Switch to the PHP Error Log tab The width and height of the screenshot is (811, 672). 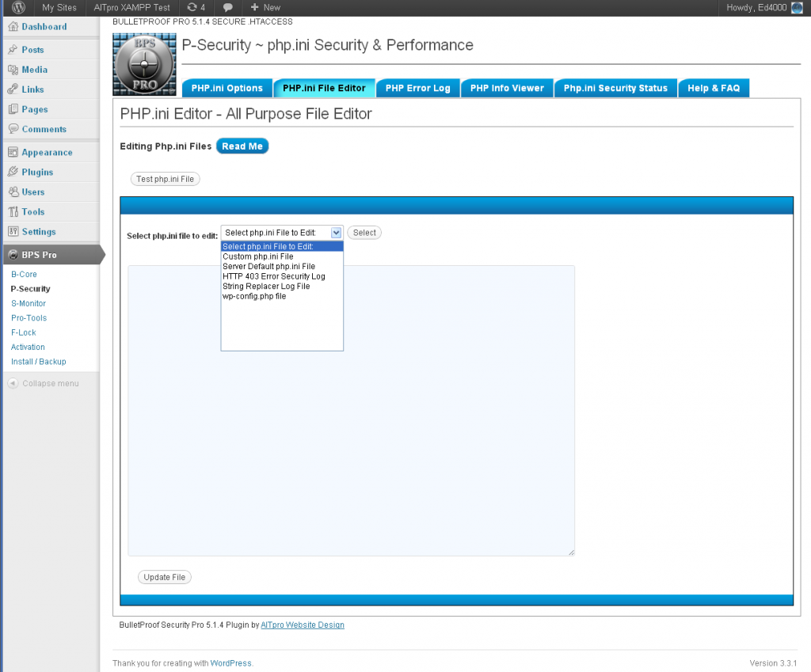418,88
